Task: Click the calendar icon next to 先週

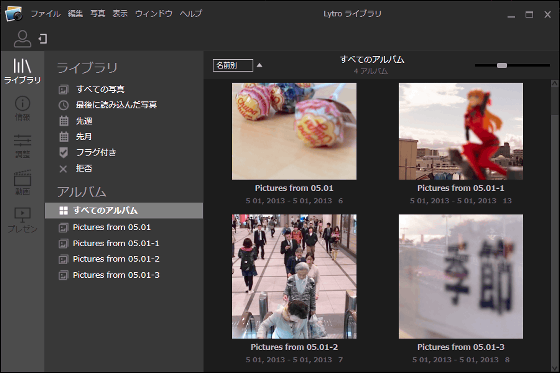Action: 64,121
